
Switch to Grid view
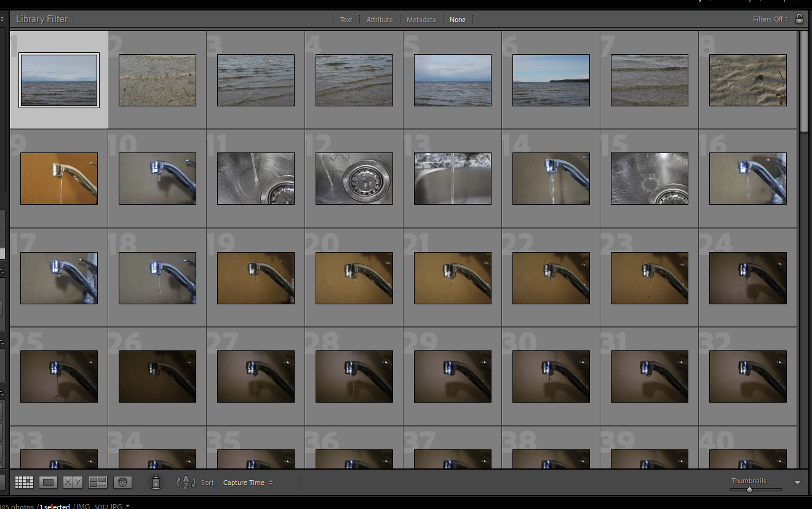24,483
